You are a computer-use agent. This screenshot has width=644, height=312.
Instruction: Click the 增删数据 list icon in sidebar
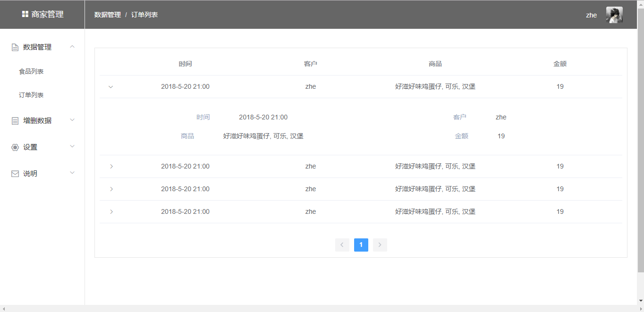click(x=15, y=121)
